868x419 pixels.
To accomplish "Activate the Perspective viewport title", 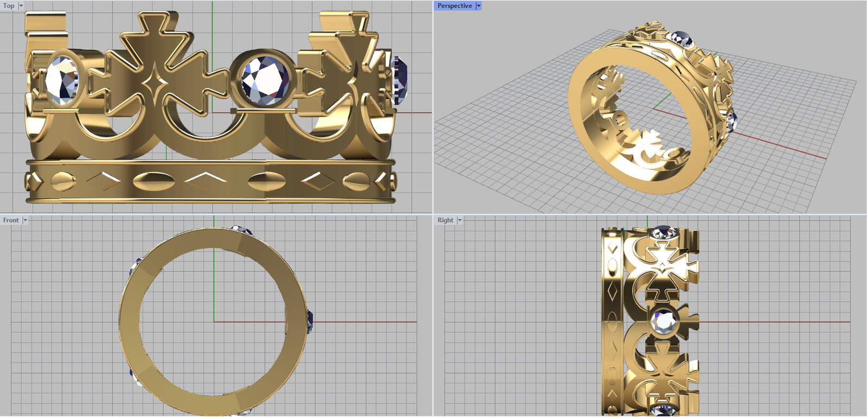I will tap(455, 6).
